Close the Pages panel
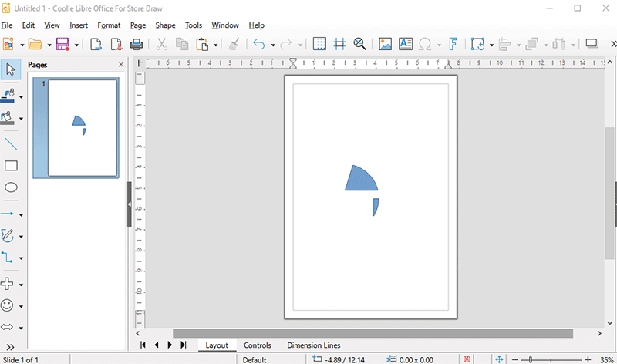Image resolution: width=617 pixels, height=364 pixels. 121,65
